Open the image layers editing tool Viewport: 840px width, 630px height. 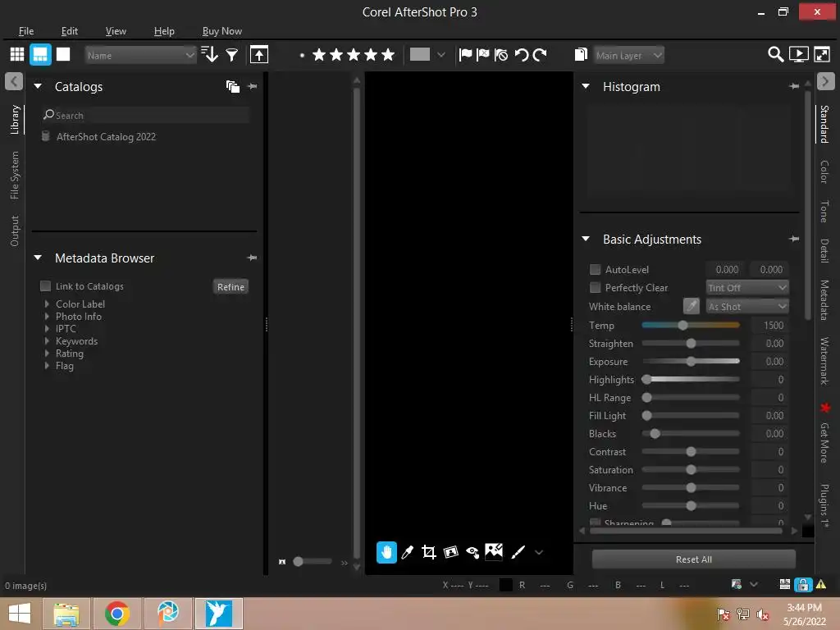(494, 551)
